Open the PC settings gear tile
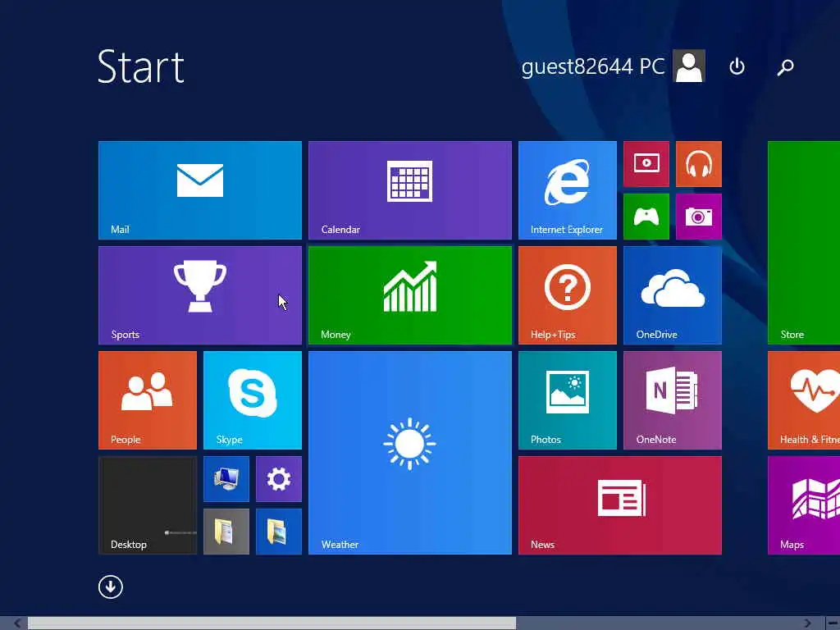Screen dimensions: 840x630 click(x=279, y=479)
